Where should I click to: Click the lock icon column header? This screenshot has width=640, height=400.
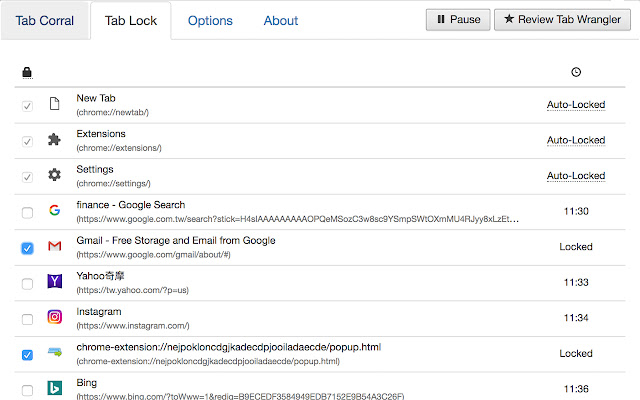pos(27,72)
